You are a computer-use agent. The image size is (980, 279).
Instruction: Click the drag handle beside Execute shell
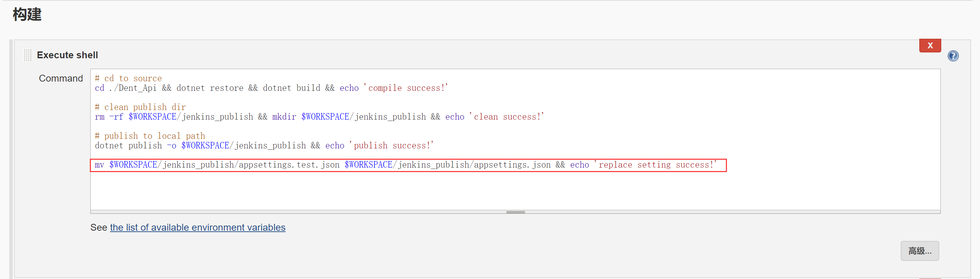(27, 55)
